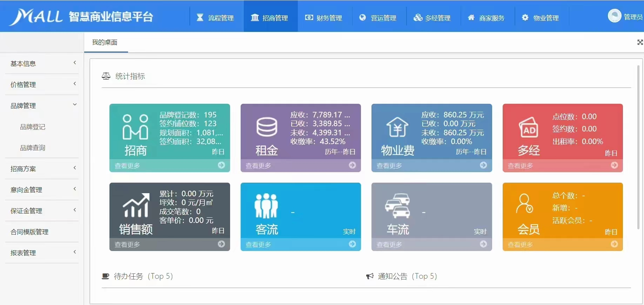Click the 出租率: 0.00% text

(x=578, y=142)
